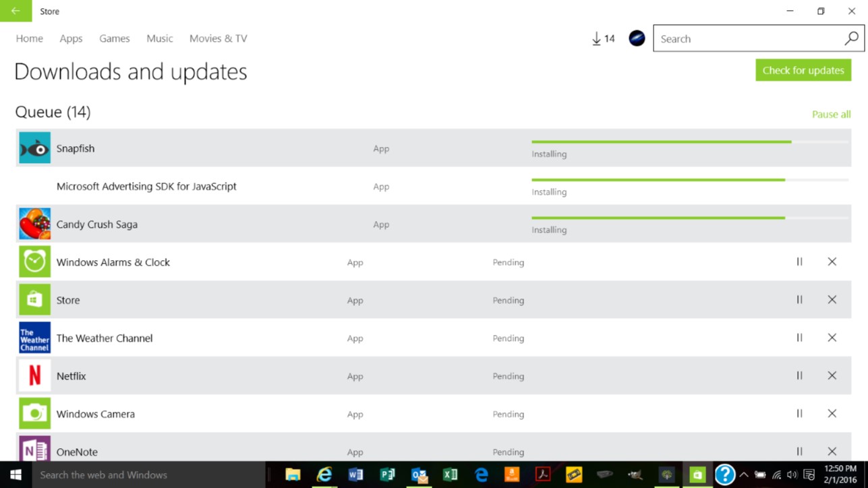Screen dimensions: 868x488
Task: Click the Candy Crush Saga icon
Action: 34,224
